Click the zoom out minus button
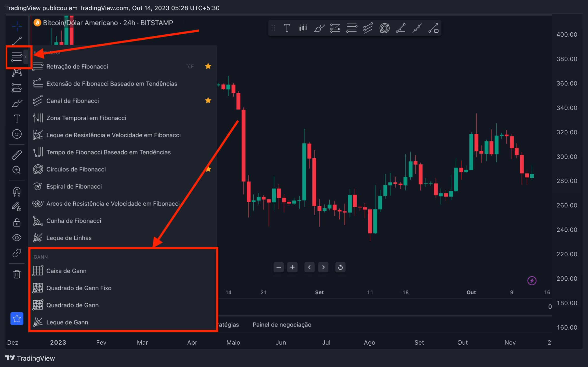Viewport: 588px width, 367px height. [278, 267]
